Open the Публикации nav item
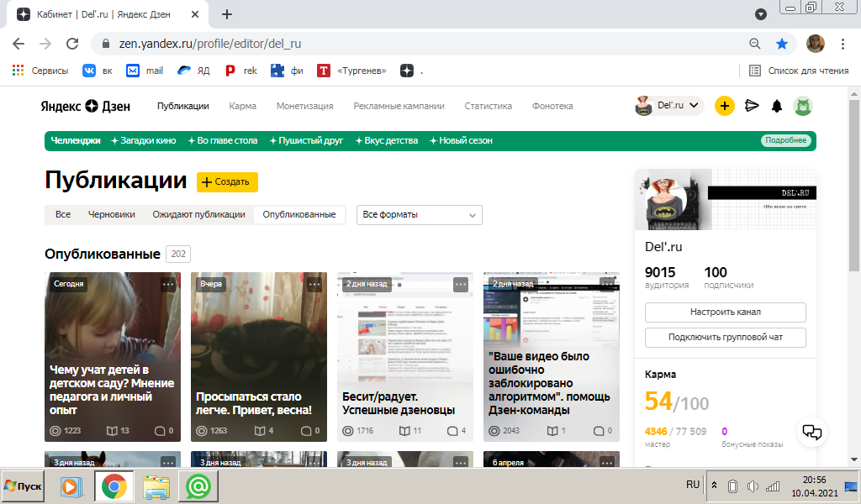Image resolution: width=861 pixels, height=504 pixels. (x=182, y=106)
